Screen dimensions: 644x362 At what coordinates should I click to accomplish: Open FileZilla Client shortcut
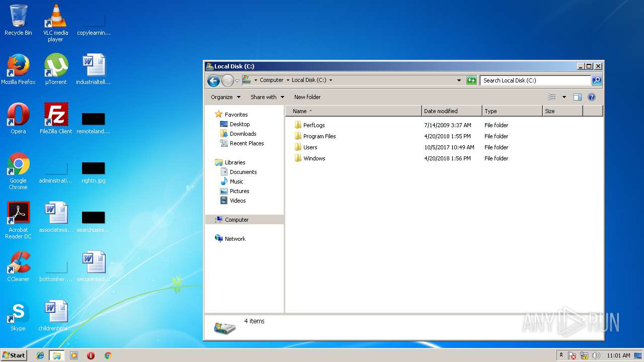point(55,119)
